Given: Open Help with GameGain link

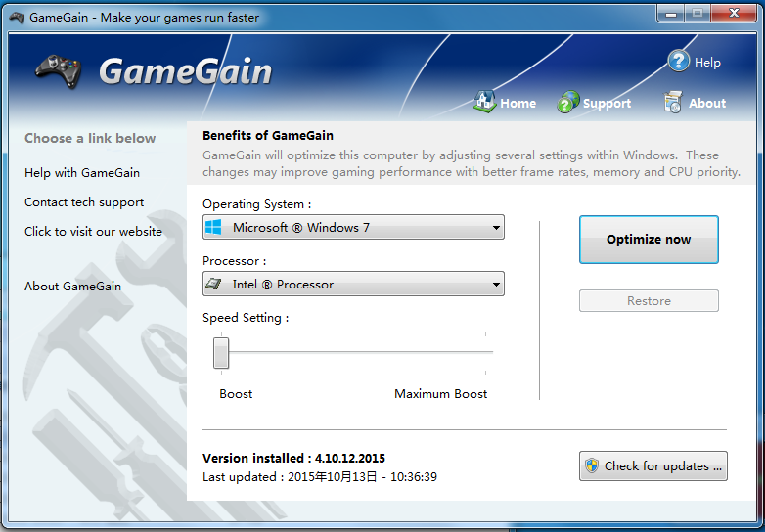Looking at the screenshot, I should click(x=82, y=173).
